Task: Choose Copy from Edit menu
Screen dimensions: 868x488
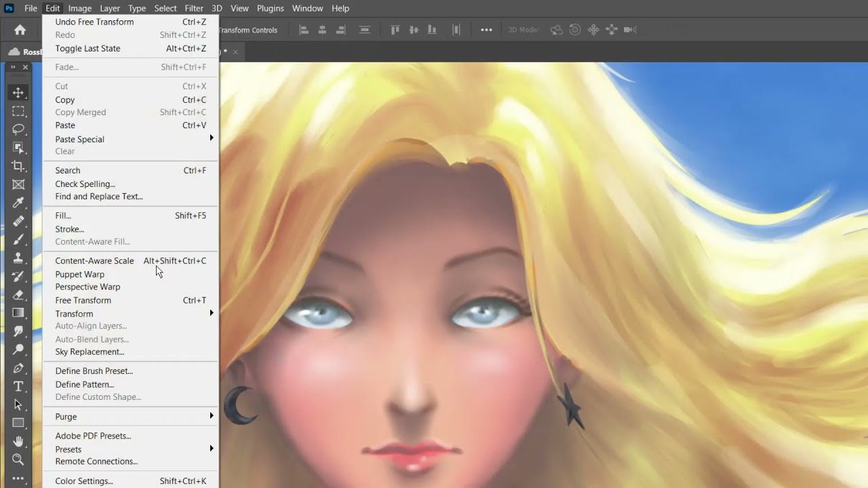Action: [131, 100]
